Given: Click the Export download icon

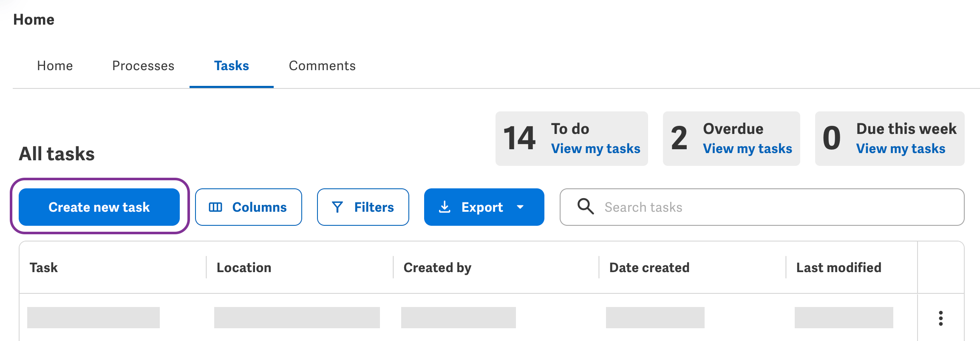Looking at the screenshot, I should [x=445, y=207].
